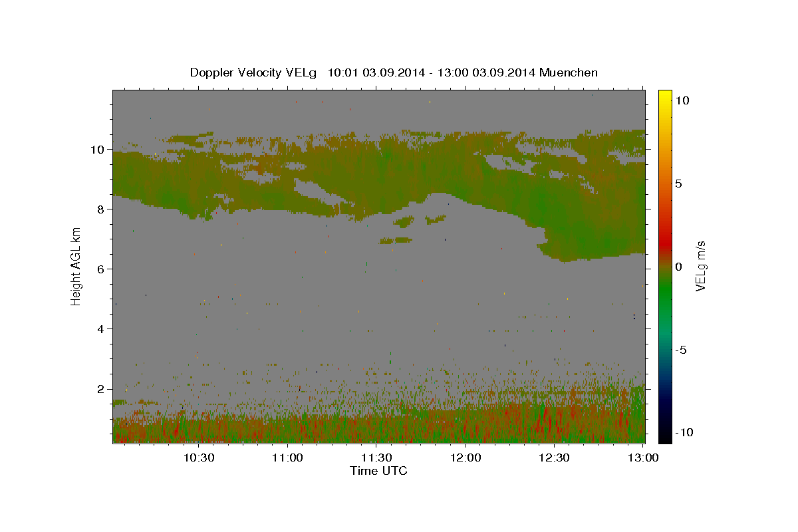Screen dimensions: 798x532
Task: Click the colorbar label '-10' at bottom
Action: [x=684, y=433]
